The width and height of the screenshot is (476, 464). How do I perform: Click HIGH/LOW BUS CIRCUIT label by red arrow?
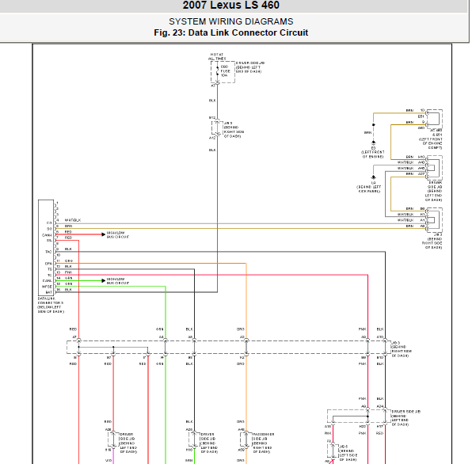pyautogui.click(x=118, y=234)
